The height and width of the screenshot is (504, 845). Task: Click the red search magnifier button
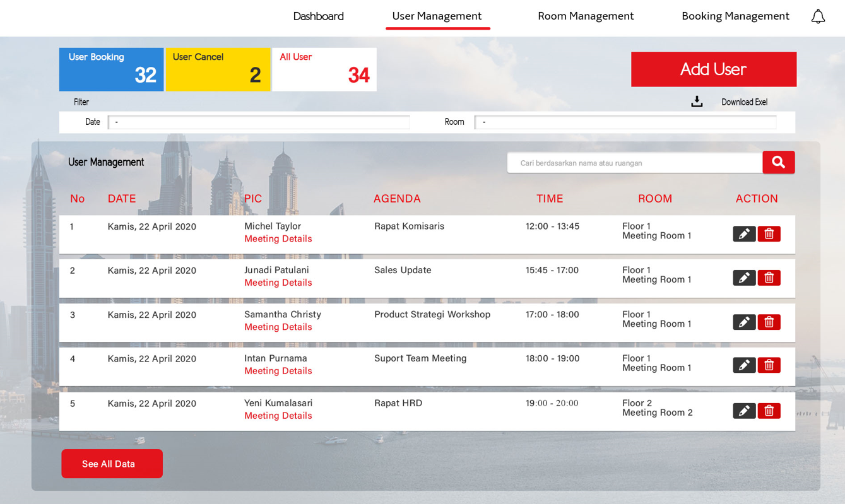[x=778, y=162]
